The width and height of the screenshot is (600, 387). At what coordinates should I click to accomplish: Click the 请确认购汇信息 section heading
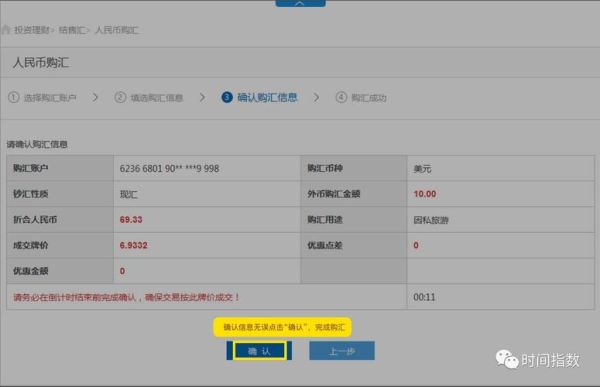(37, 144)
